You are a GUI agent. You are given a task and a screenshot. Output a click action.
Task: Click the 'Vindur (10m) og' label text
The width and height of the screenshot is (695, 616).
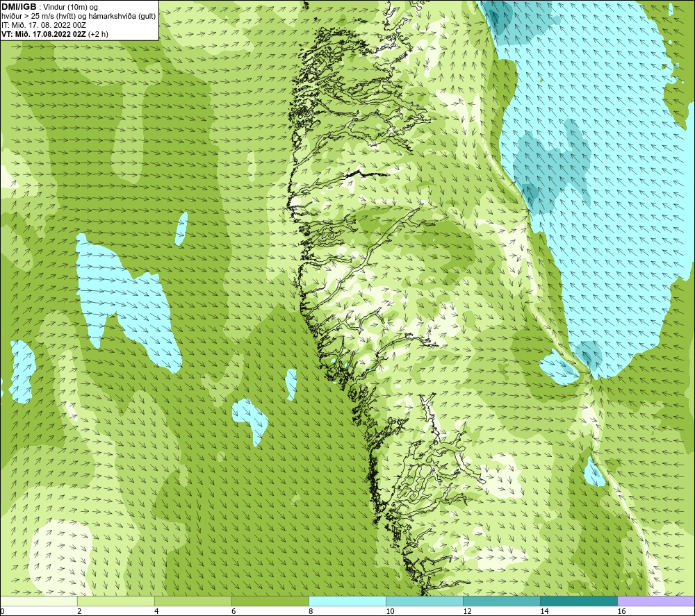[70, 8]
